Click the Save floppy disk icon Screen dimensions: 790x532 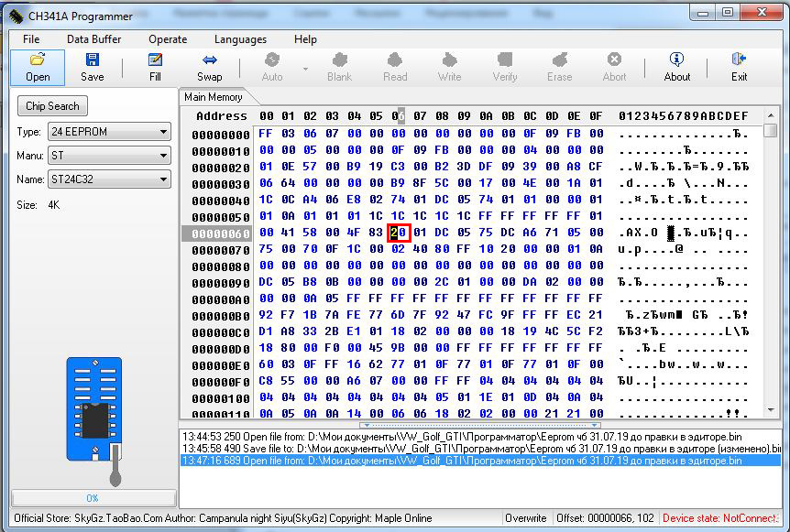[x=93, y=60]
